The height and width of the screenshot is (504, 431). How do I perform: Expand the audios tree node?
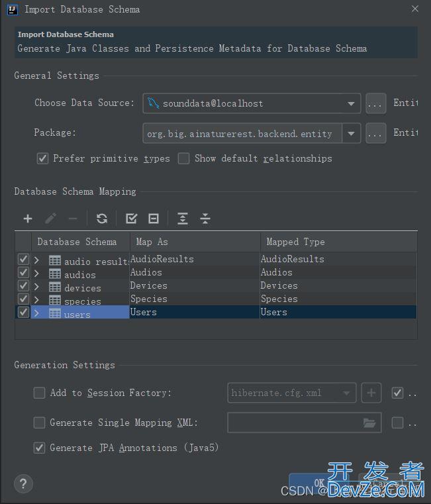tap(36, 274)
